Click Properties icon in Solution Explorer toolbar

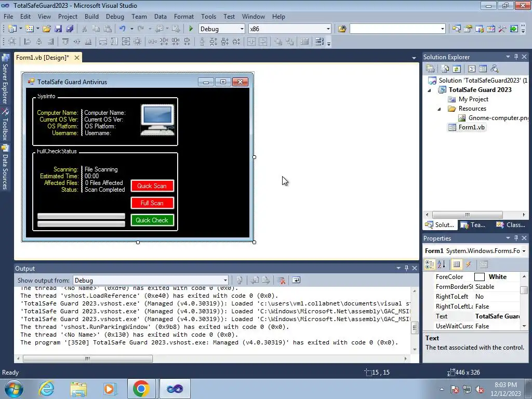(x=430, y=69)
